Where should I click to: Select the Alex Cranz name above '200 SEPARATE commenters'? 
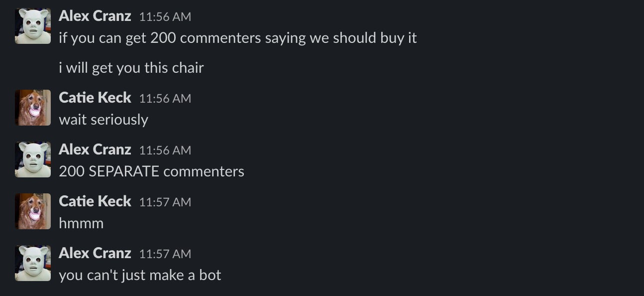tap(95, 149)
